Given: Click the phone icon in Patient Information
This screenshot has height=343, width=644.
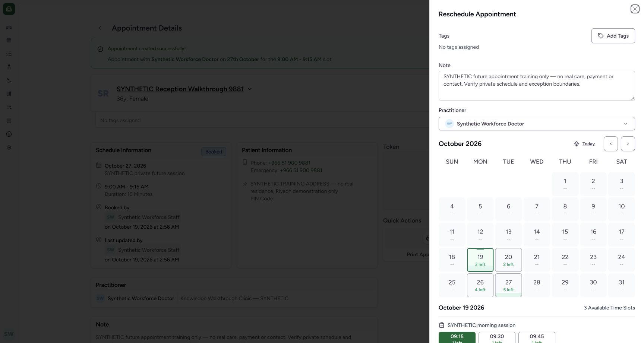Looking at the screenshot, I should tap(245, 162).
